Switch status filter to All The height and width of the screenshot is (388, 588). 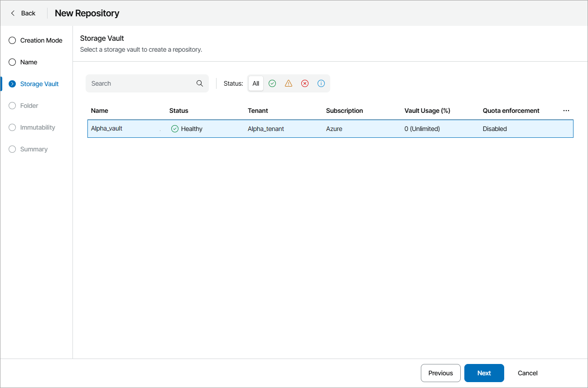tap(255, 83)
